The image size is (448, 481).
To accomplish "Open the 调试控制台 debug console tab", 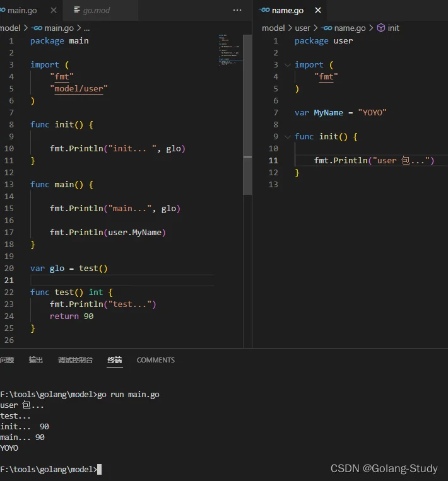I will coord(75,360).
